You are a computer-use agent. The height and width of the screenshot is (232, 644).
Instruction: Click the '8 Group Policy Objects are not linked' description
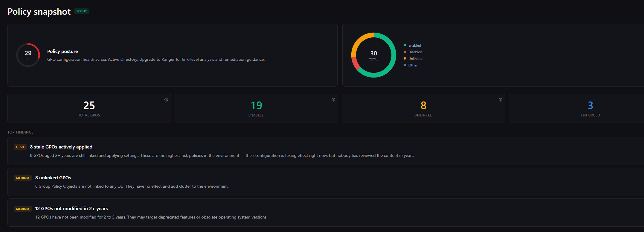[x=132, y=186]
